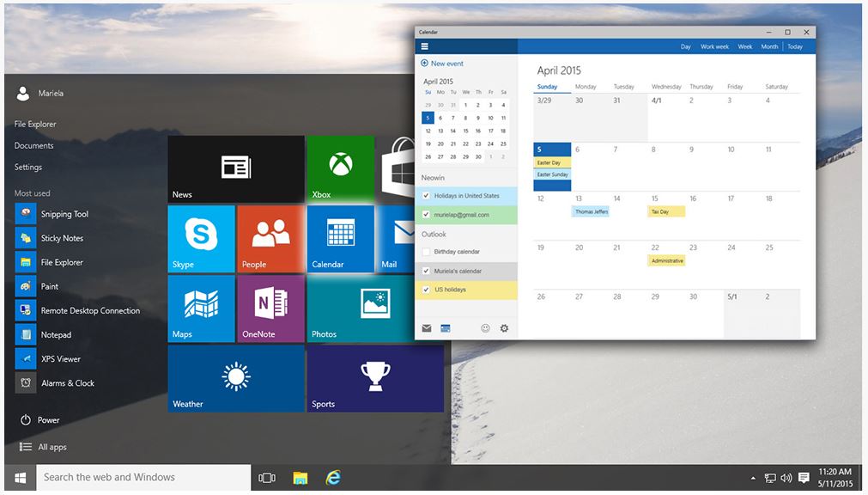Click the Search the web and Windows box

[143, 477]
